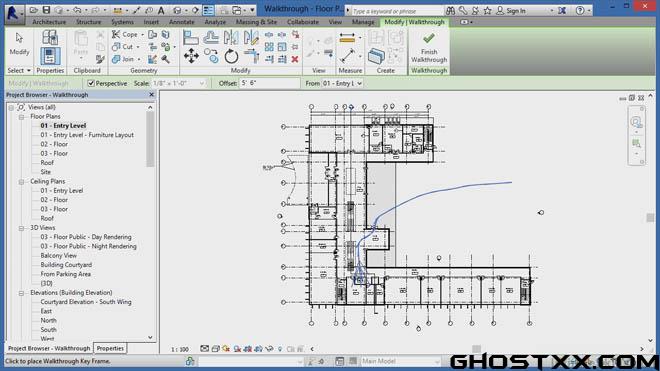This screenshot has height=371, width=660.
Task: Click the red Delete X icon
Action: (x=295, y=59)
